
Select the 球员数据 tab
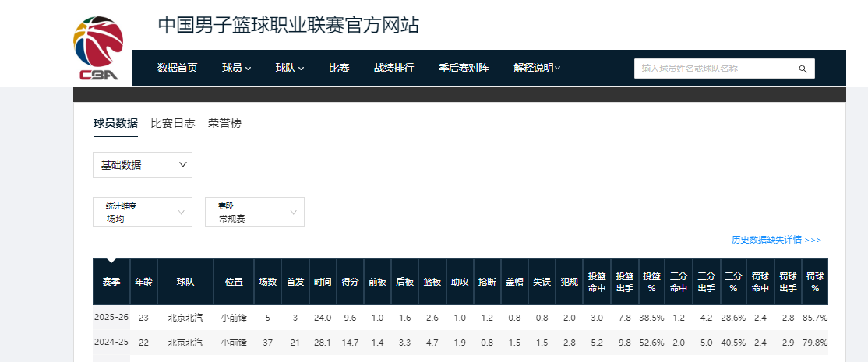[x=115, y=123]
